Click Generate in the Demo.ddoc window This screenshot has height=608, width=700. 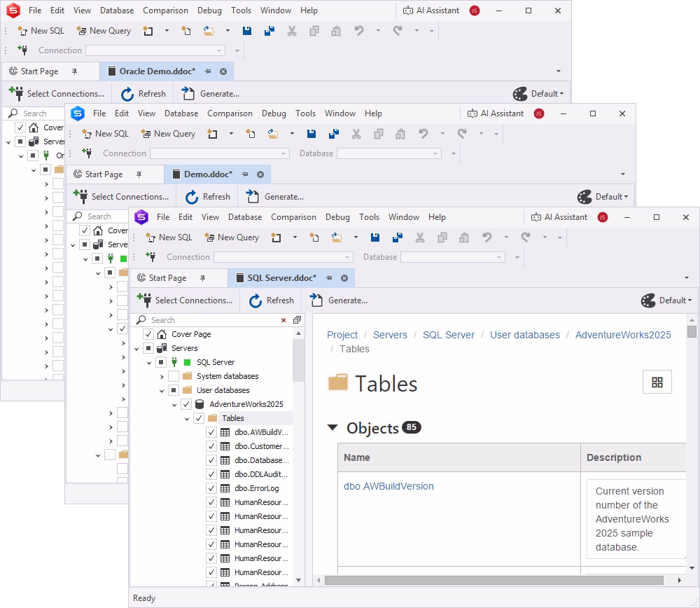[274, 197]
